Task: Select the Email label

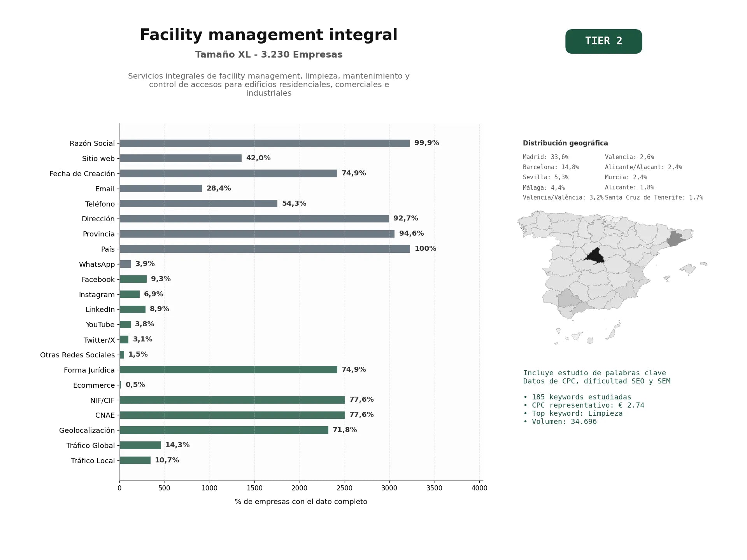Action: (x=105, y=189)
